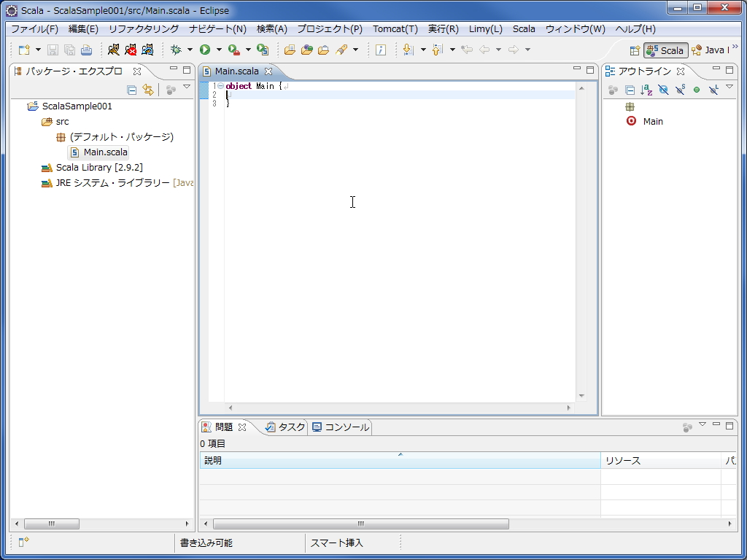
Task: Open Package Explorer view menu triangle
Action: (x=187, y=87)
